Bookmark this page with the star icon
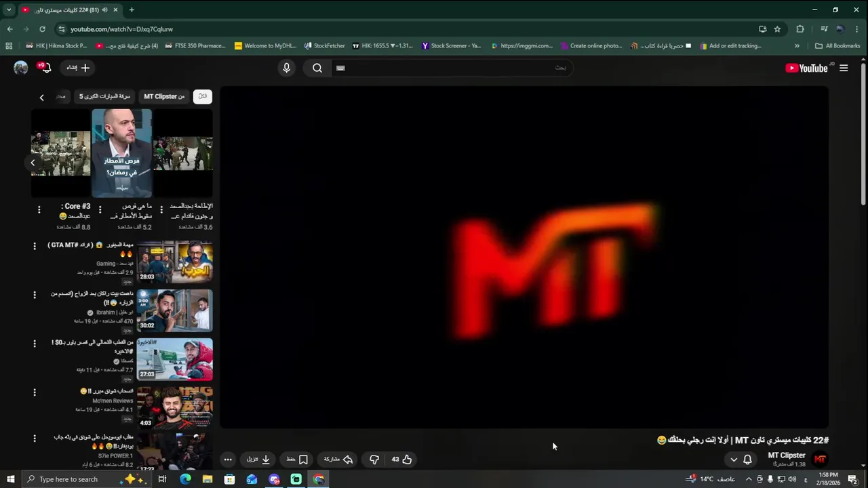868x488 pixels. (777, 29)
